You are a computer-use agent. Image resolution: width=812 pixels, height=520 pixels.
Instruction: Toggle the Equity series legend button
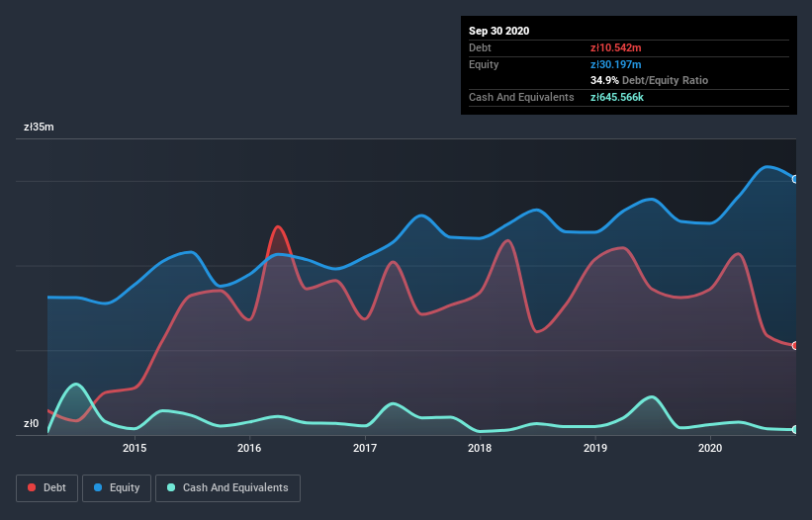pos(117,488)
